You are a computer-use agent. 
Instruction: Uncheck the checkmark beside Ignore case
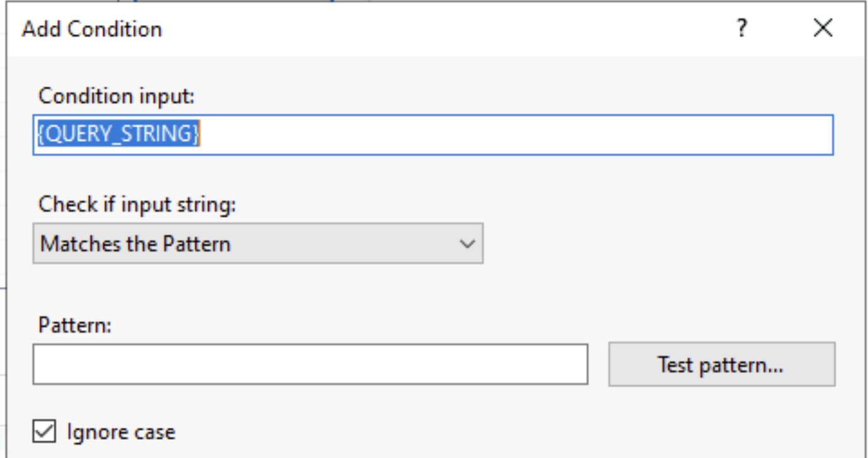(44, 432)
